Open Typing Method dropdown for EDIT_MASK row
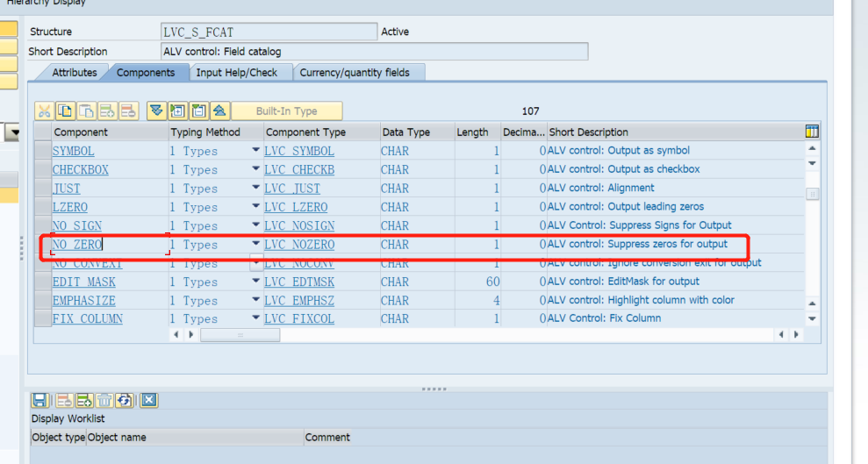 click(255, 282)
